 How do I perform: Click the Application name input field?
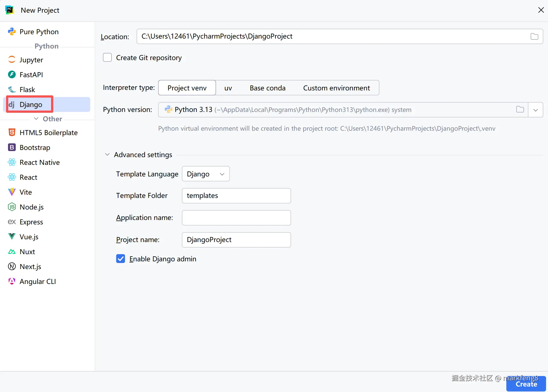pyautogui.click(x=236, y=218)
